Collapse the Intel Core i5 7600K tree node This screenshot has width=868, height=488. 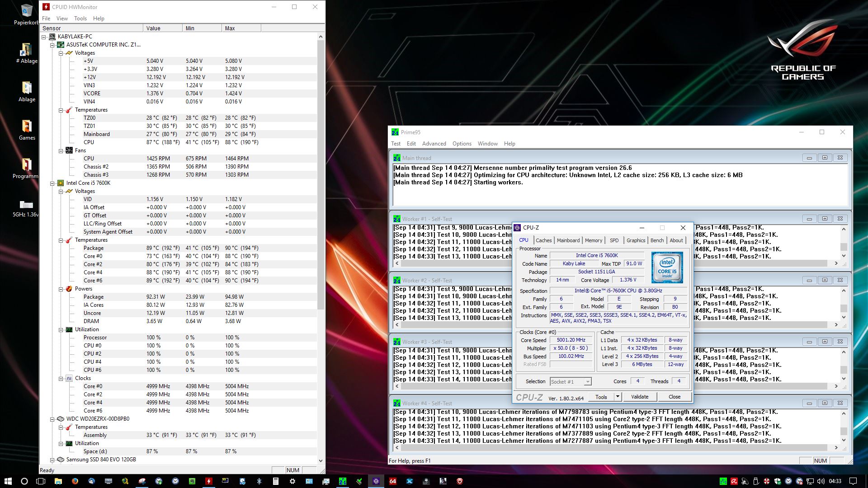52,183
